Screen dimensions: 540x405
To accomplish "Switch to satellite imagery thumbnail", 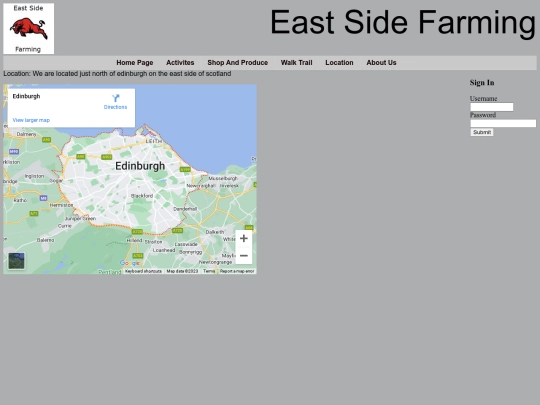I will [17, 261].
